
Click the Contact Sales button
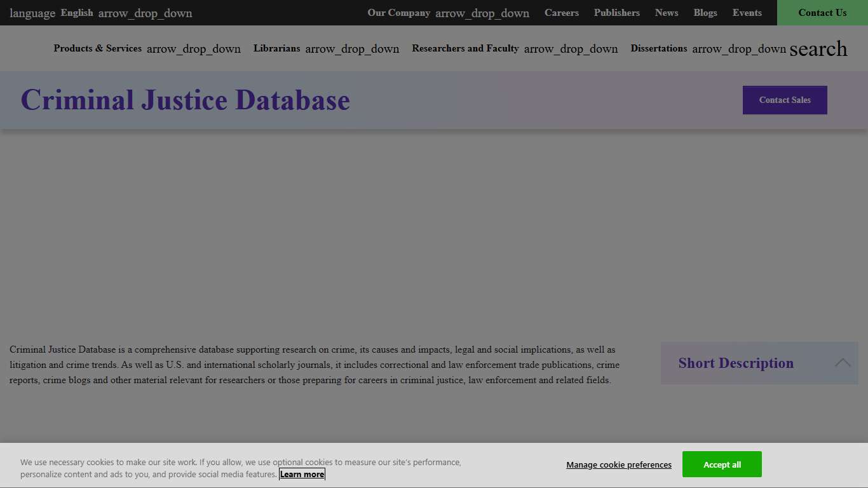click(784, 100)
